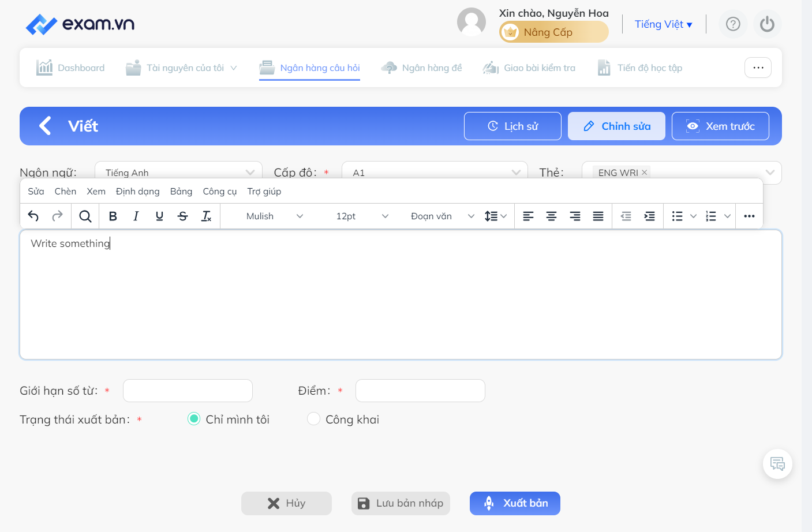Justify the text
The height and width of the screenshot is (532, 812).
(x=598, y=216)
